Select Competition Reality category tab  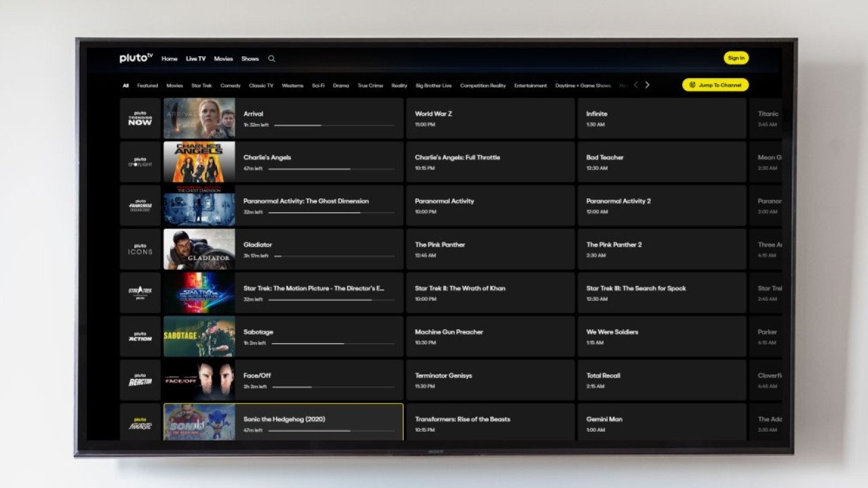pyautogui.click(x=483, y=86)
